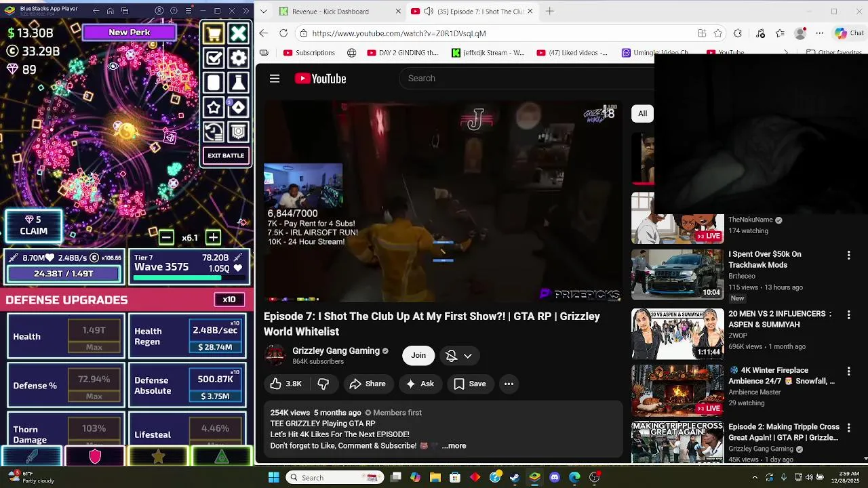Open options for 4K Winter Fireplace video

(x=848, y=371)
